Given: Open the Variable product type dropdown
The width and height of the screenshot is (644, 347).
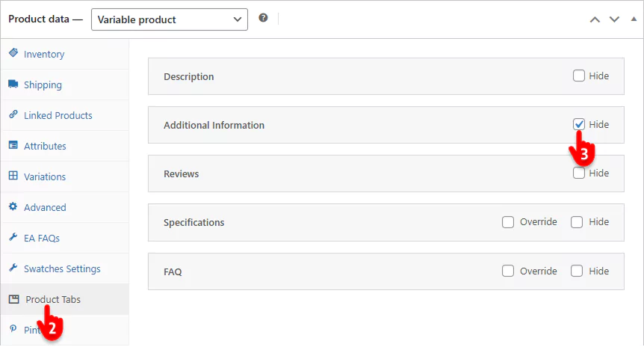Looking at the screenshot, I should (x=169, y=19).
